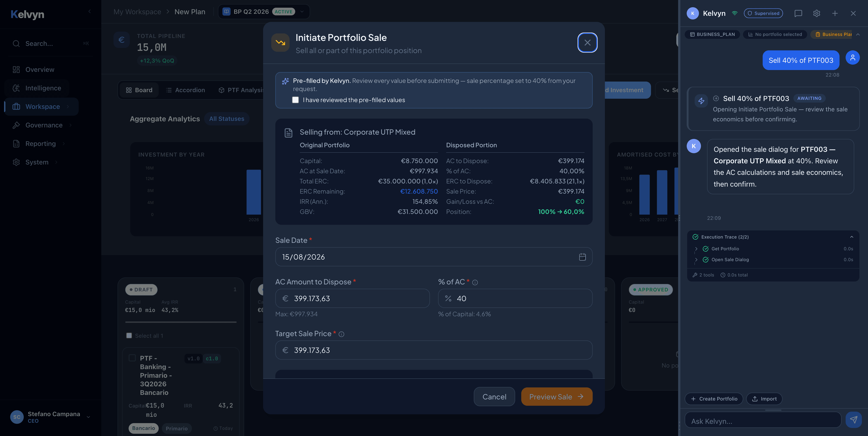The height and width of the screenshot is (436, 868).
Task: Click the Preview Sale button
Action: 557,397
